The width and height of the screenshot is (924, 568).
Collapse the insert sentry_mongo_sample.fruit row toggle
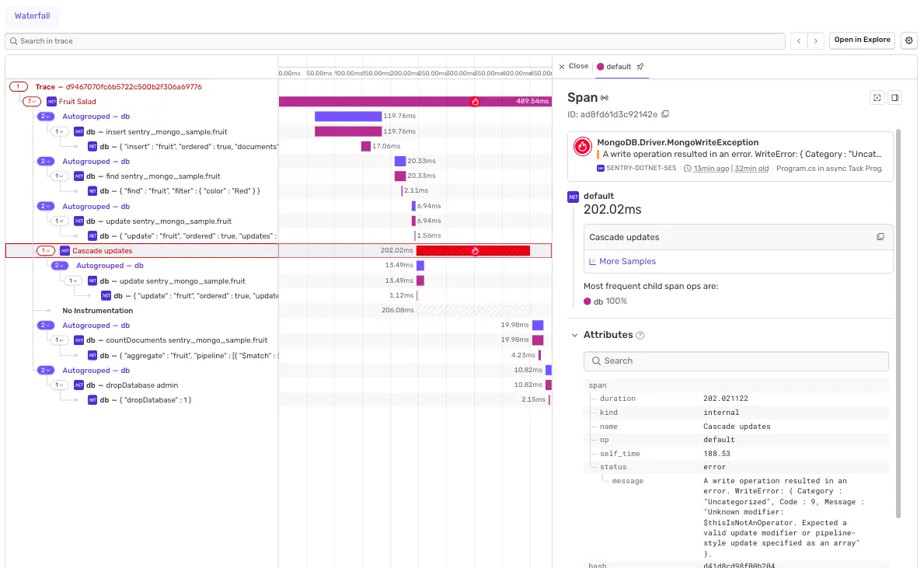click(x=59, y=132)
